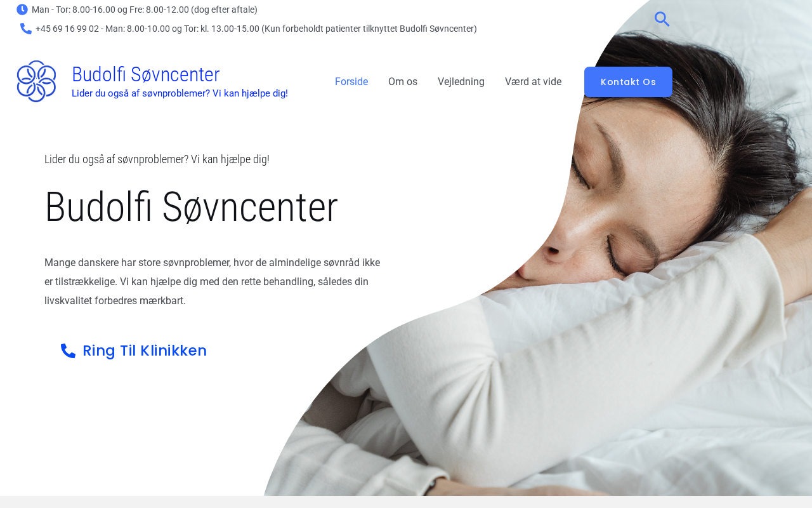Click the large Budolfi Søvncenter hero heading
Screen dimensions: 812x508
pos(191,207)
